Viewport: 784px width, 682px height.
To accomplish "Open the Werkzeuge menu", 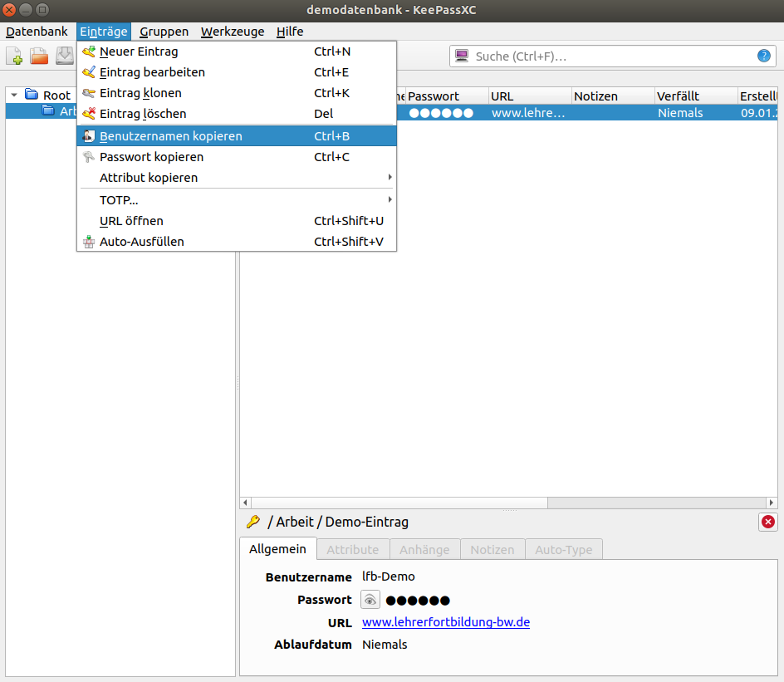I will pyautogui.click(x=233, y=32).
